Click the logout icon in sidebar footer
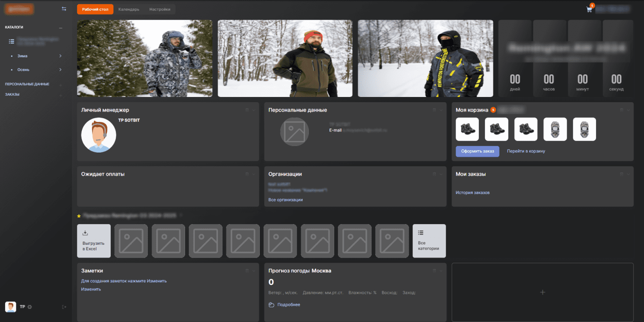The width and height of the screenshot is (644, 322). pyautogui.click(x=64, y=307)
